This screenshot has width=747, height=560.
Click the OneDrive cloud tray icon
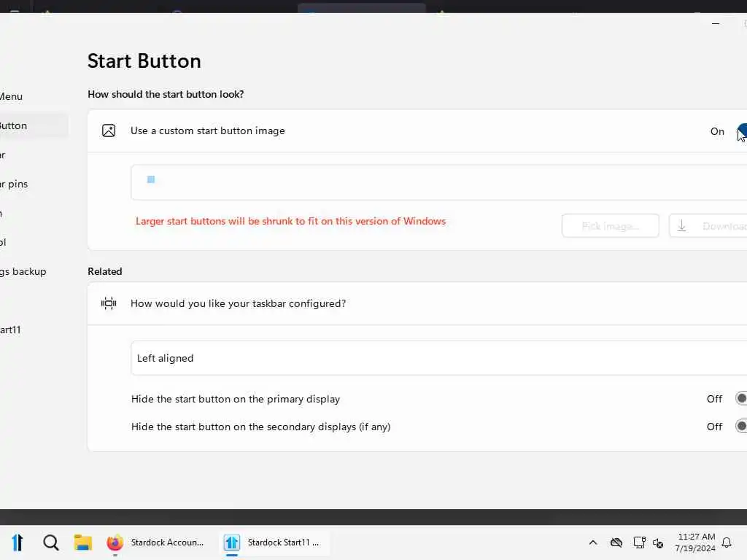[616, 542]
